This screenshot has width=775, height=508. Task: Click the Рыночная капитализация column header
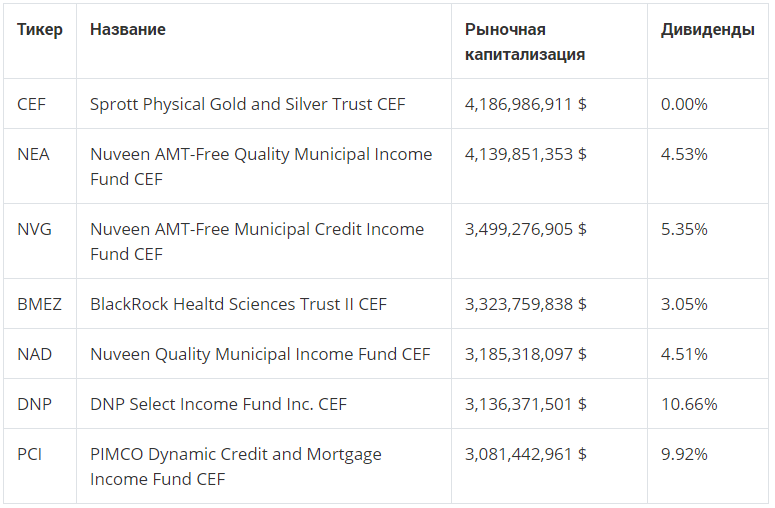[525, 42]
